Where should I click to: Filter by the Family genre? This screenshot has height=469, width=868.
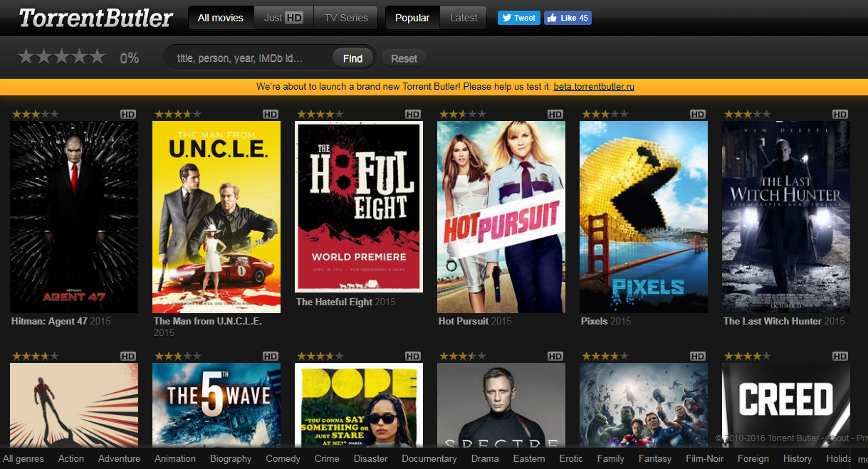click(611, 458)
